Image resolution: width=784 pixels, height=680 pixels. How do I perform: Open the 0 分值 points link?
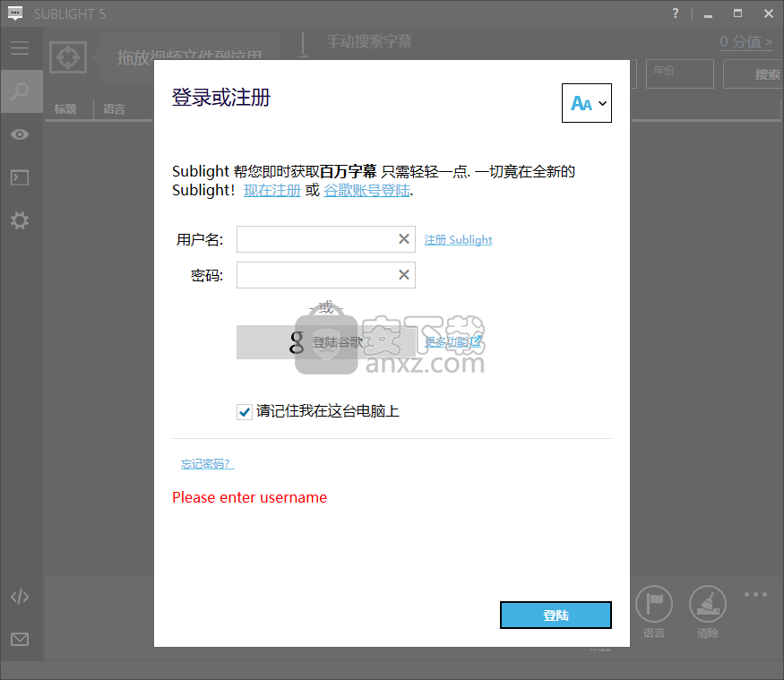[746, 41]
